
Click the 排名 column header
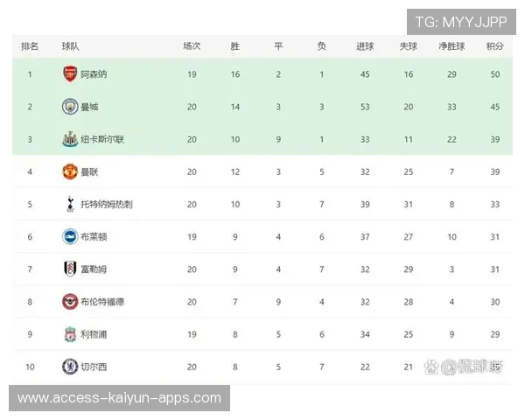pos(30,46)
